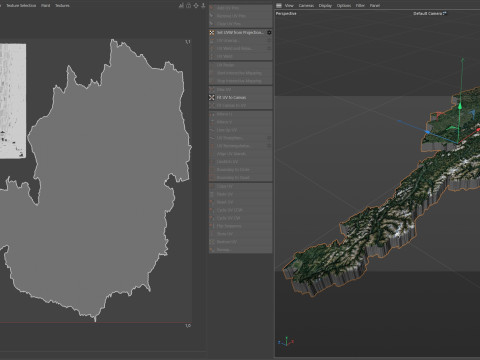Click the lock icon in UV editor header
The width and height of the screenshot is (480, 360).
click(189, 6)
